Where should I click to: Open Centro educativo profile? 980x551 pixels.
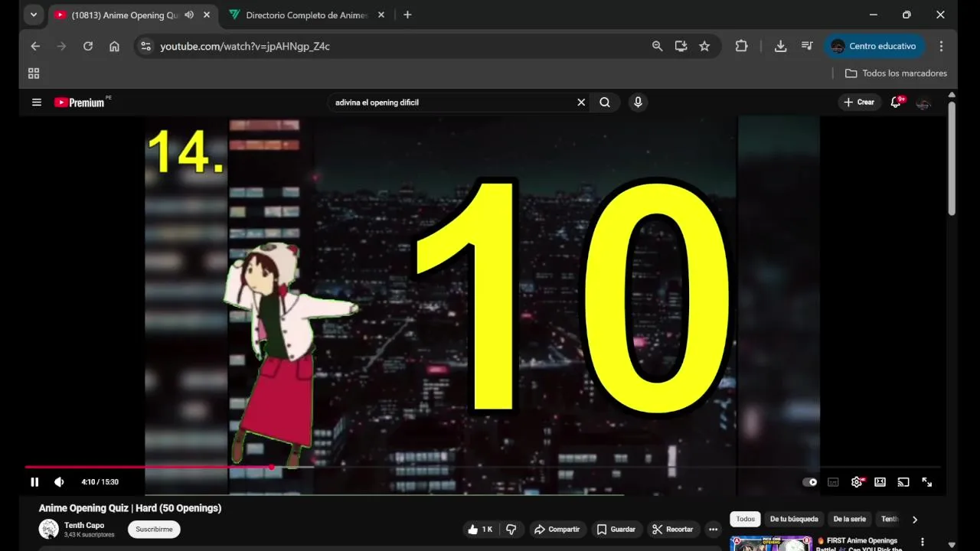[874, 46]
